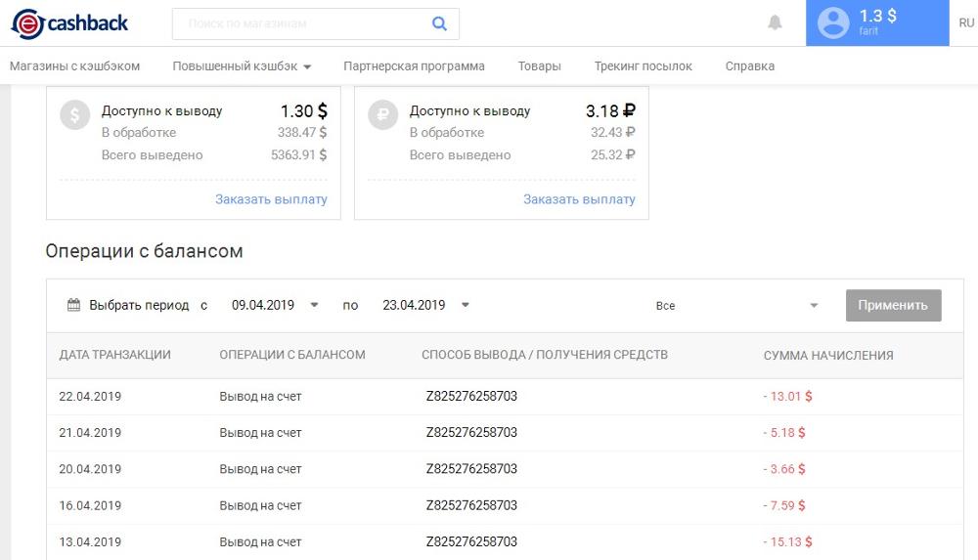The width and height of the screenshot is (978, 560).
Task: Click total withdrawn 25.32 ₽
Action: pos(613,154)
